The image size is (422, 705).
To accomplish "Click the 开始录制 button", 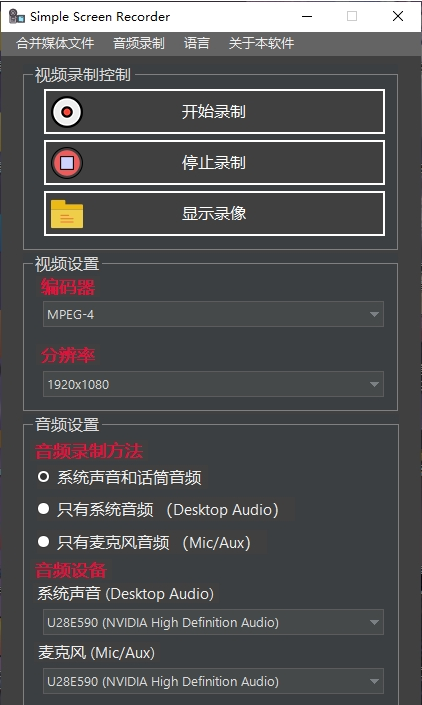I will click(214, 112).
